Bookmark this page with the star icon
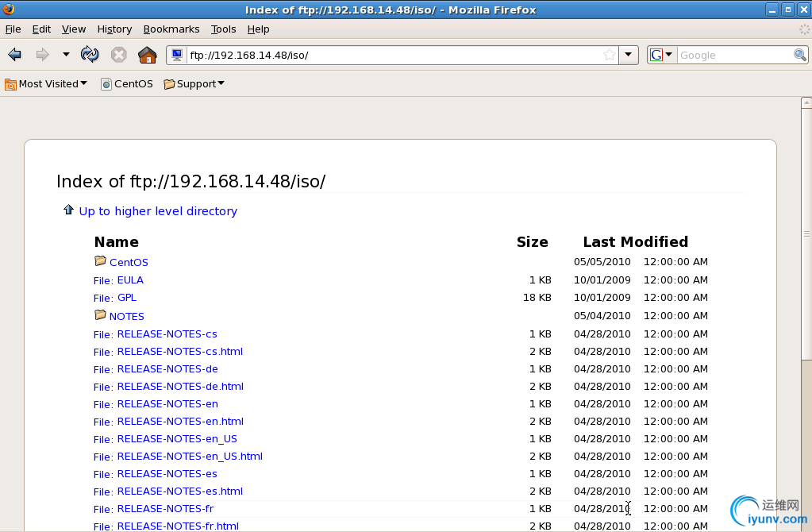This screenshot has height=532, width=812. pyautogui.click(x=610, y=55)
